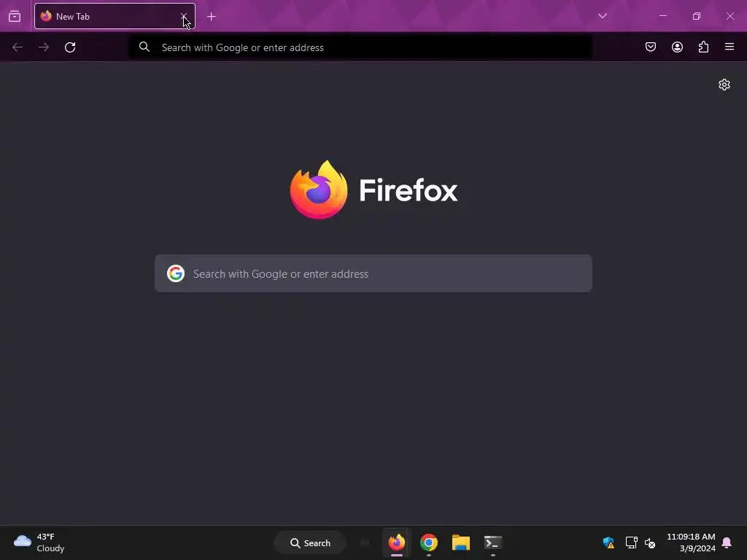Select the New Tab tab
Image resolution: width=747 pixels, height=560 pixels.
[x=115, y=16]
